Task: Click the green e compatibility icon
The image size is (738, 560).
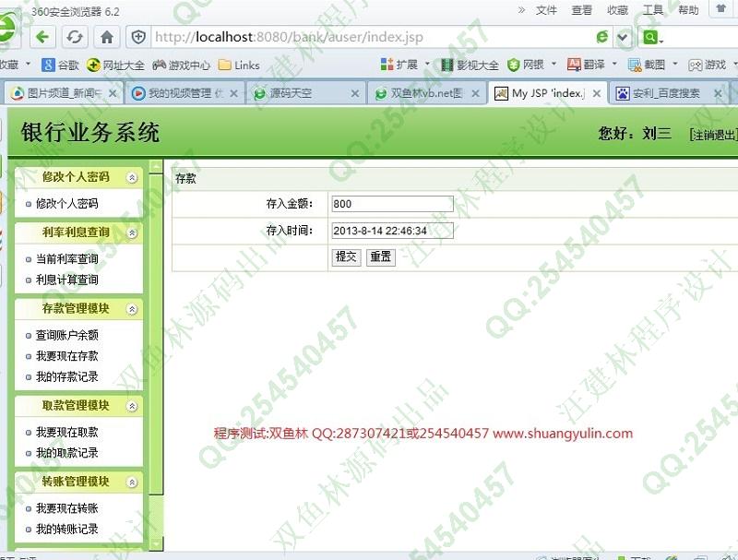Action: (602, 37)
